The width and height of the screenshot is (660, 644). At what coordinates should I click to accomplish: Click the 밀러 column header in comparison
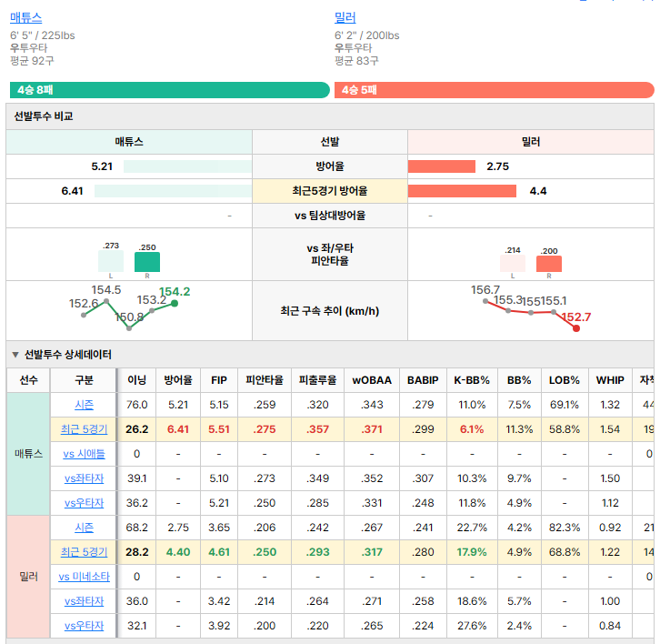click(x=530, y=142)
